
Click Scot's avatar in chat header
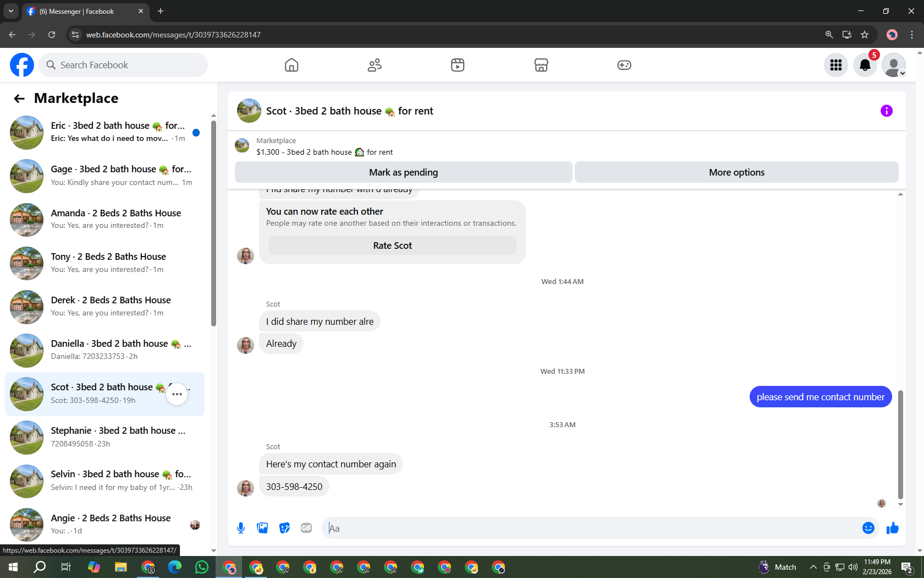tap(249, 111)
